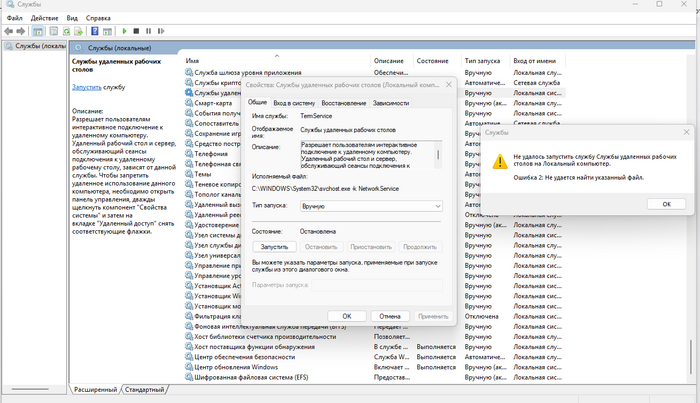Click the yellow warning icon in error dialog

500,162
